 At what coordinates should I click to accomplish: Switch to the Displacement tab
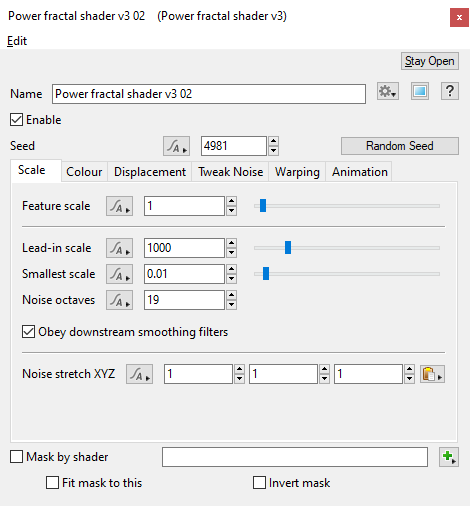point(150,172)
